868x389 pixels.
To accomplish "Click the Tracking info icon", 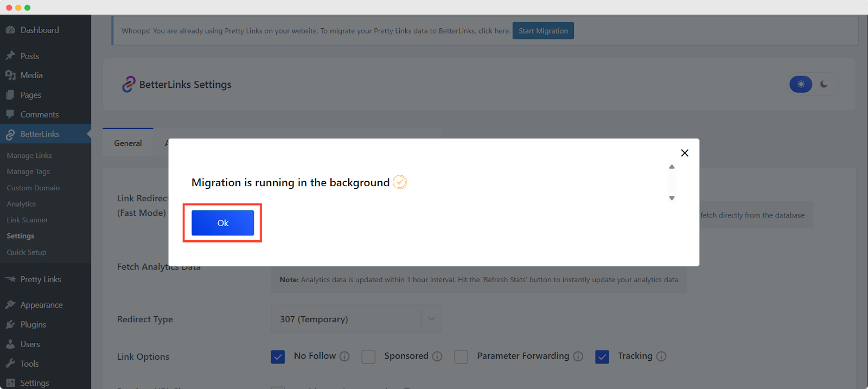I will (661, 356).
